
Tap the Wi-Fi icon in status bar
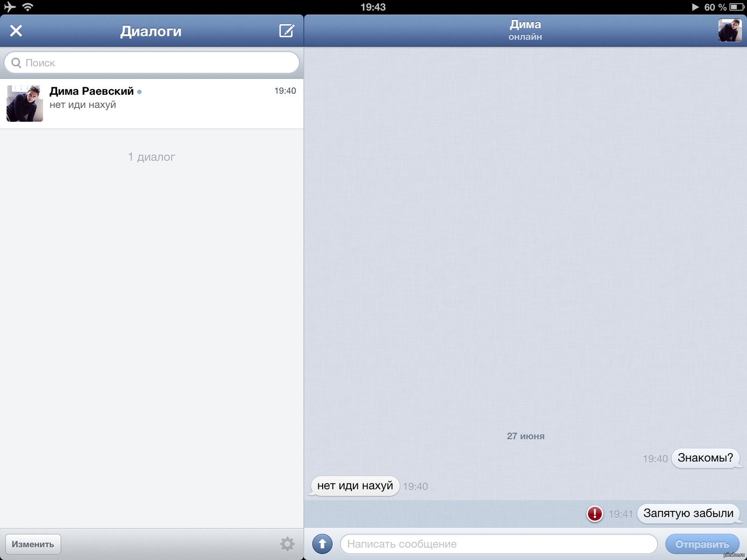click(x=28, y=7)
